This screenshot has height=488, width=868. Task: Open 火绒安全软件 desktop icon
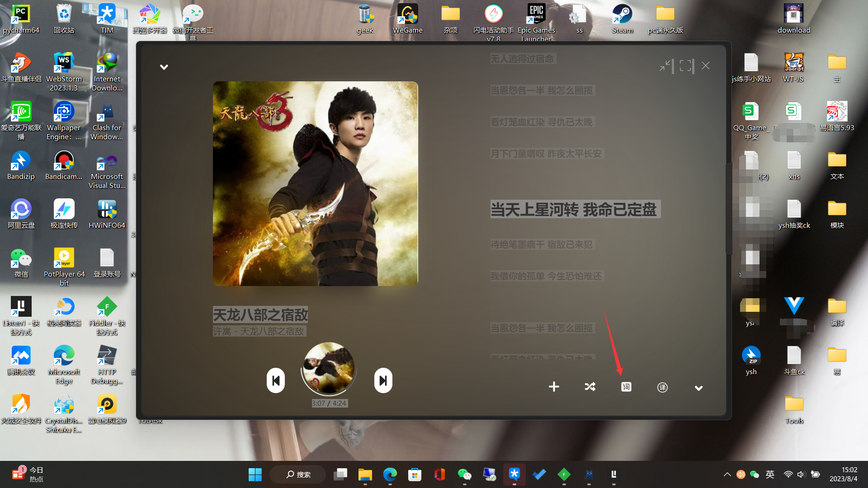click(21, 410)
